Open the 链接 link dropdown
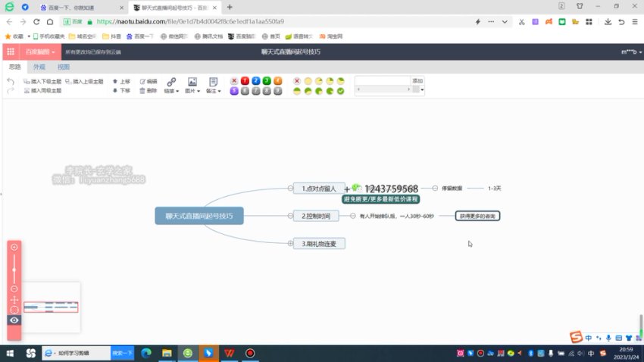Viewport: 644px width, 362px height. [x=171, y=86]
